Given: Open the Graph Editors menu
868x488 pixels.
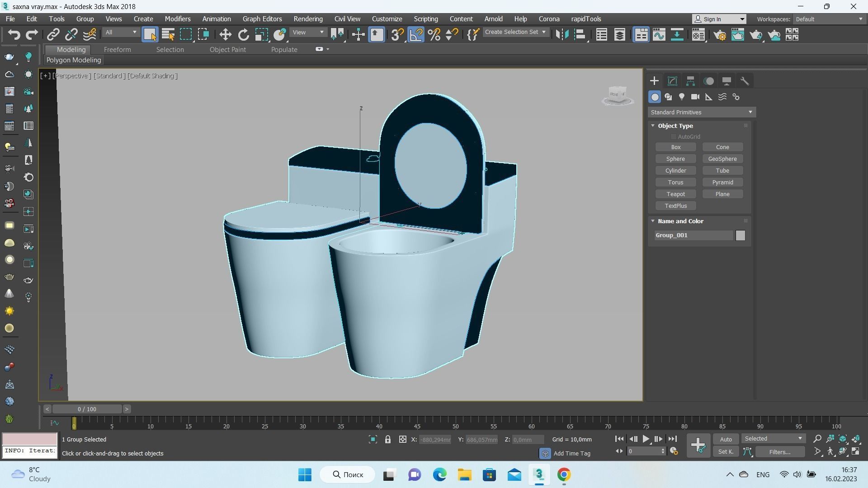Looking at the screenshot, I should tap(262, 19).
